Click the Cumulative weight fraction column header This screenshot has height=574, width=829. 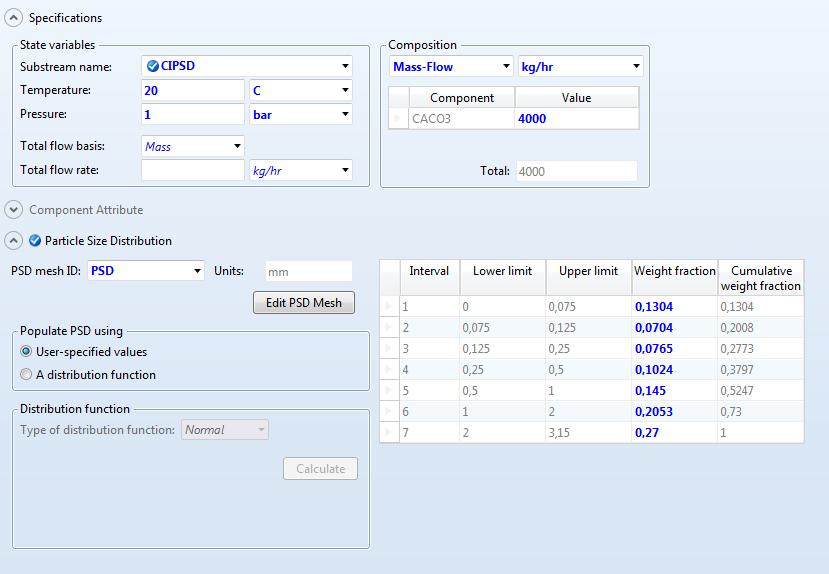(761, 277)
